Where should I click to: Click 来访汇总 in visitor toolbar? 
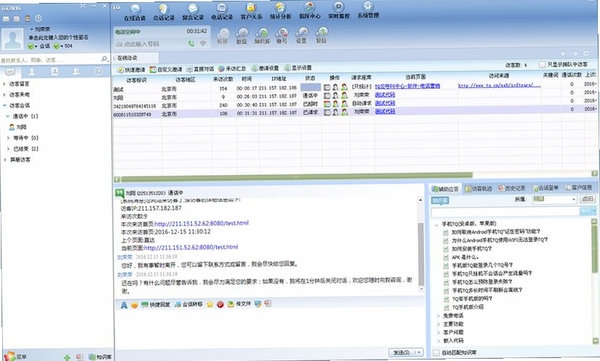(232, 69)
